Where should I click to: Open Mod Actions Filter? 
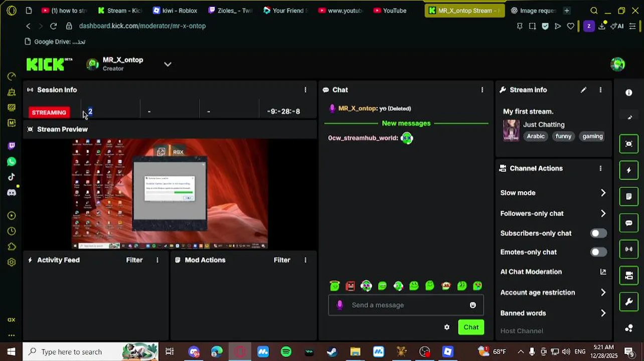tap(282, 260)
